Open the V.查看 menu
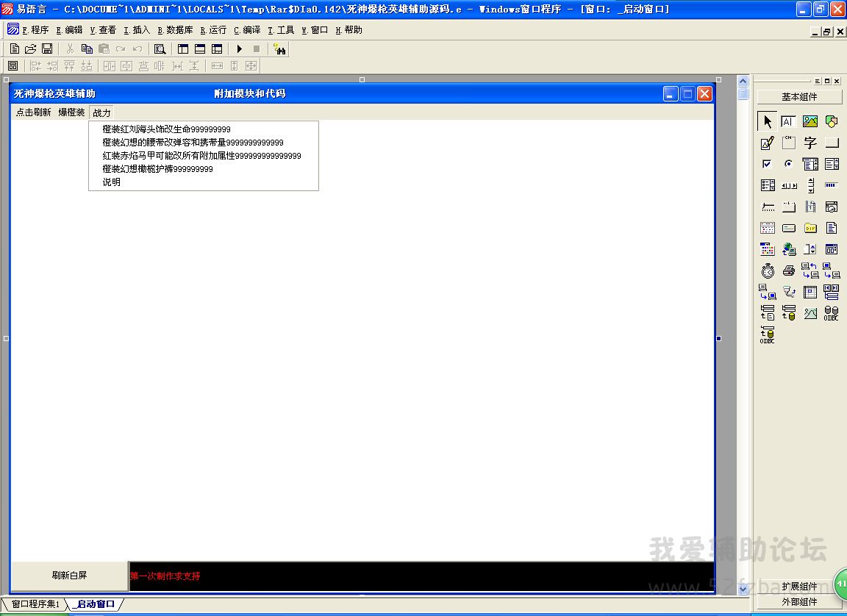This screenshot has height=616, width=847. point(103,30)
